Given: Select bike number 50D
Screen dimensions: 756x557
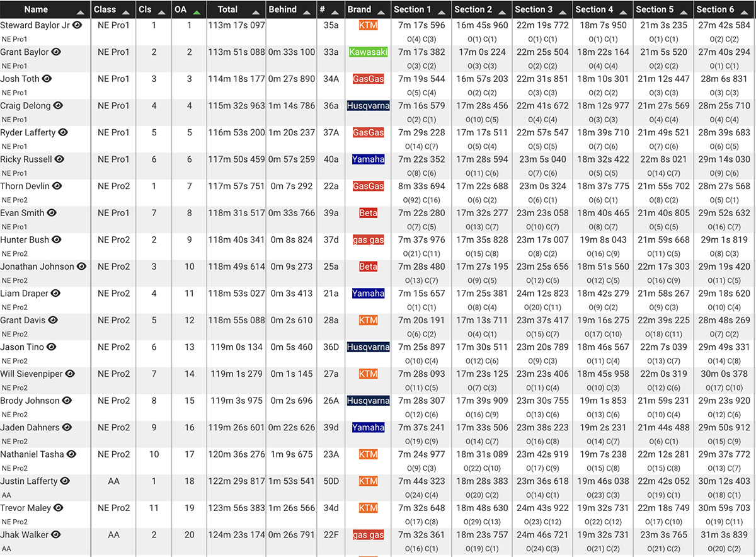Looking at the screenshot, I should 331,481.
